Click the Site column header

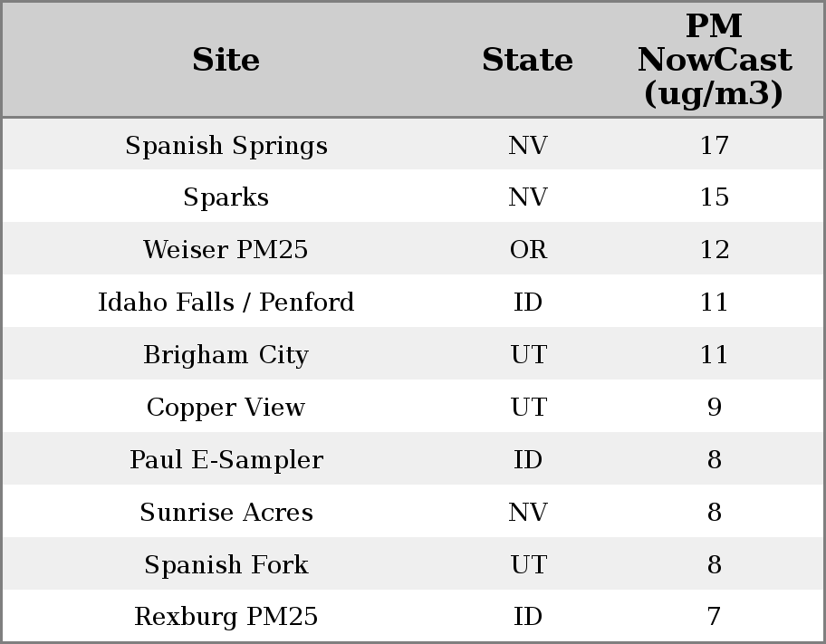coord(226,60)
